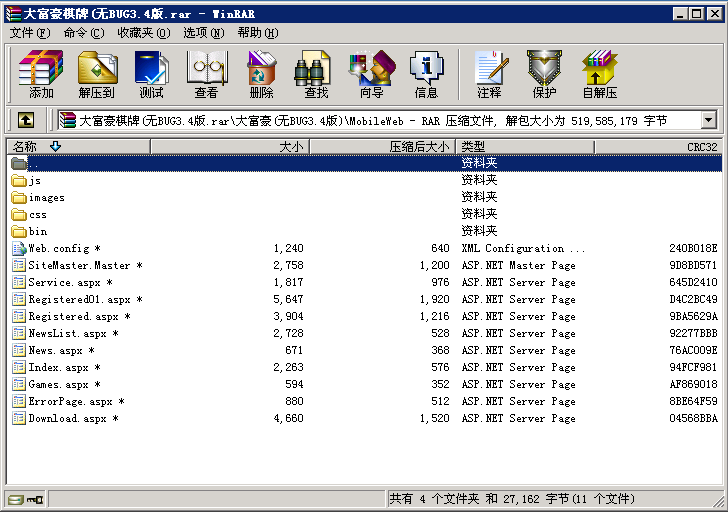The width and height of the screenshot is (728, 512).
Task: Open the 查看 (View) toolbar icon
Action: [x=206, y=74]
